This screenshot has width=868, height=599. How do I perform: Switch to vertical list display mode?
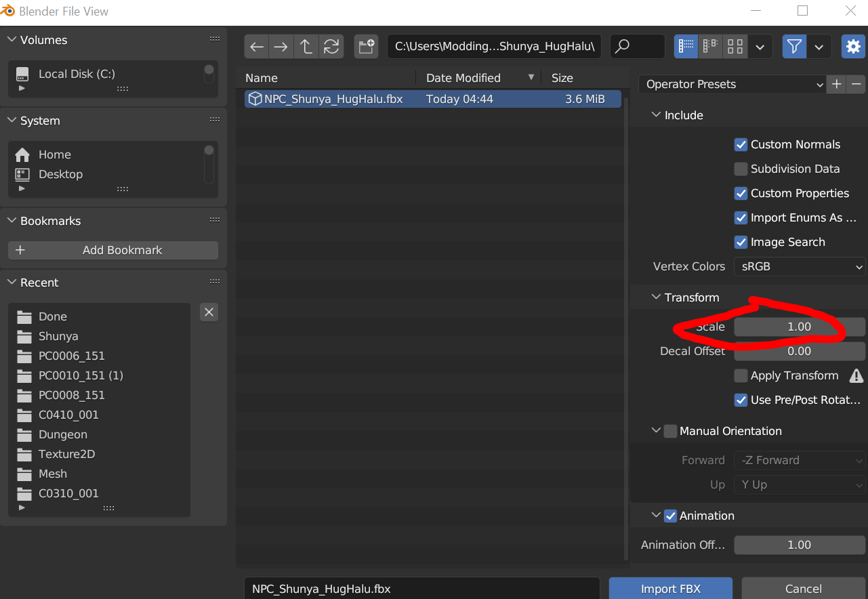pos(686,47)
